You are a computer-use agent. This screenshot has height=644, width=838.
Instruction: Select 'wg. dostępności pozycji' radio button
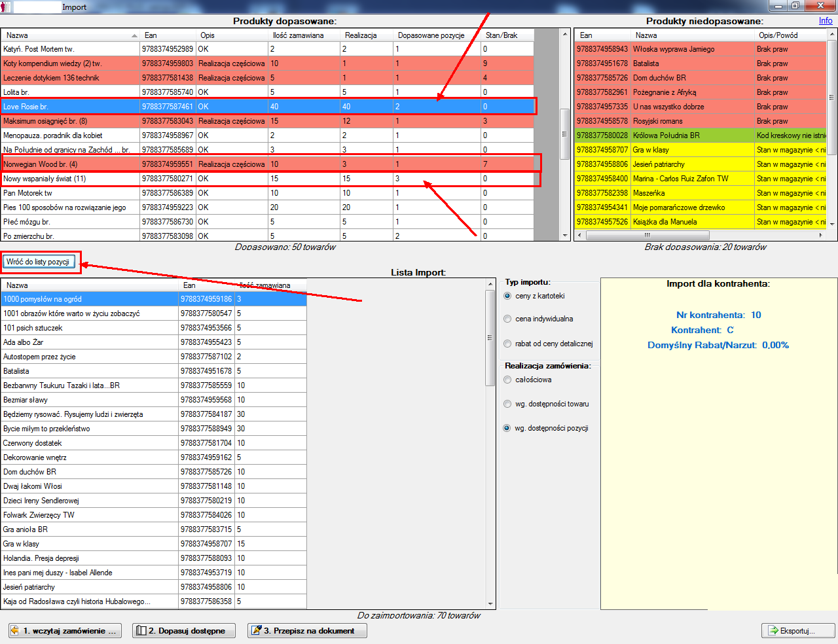507,428
